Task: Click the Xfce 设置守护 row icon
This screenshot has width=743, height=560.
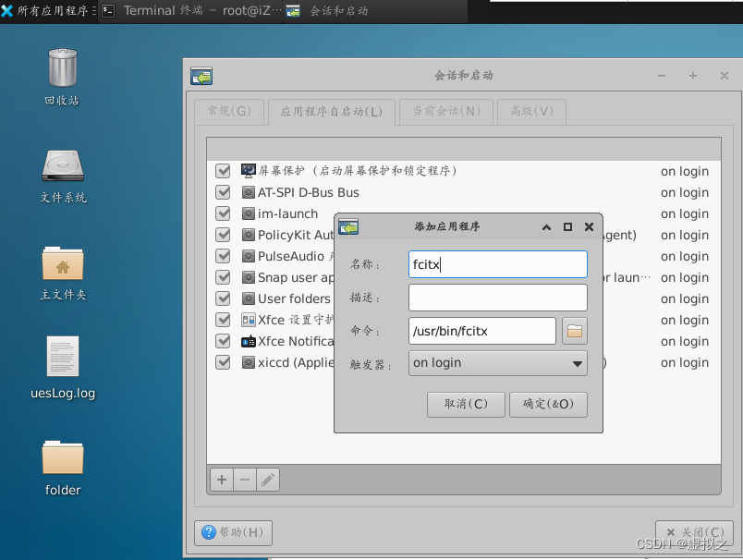Action: coord(249,320)
